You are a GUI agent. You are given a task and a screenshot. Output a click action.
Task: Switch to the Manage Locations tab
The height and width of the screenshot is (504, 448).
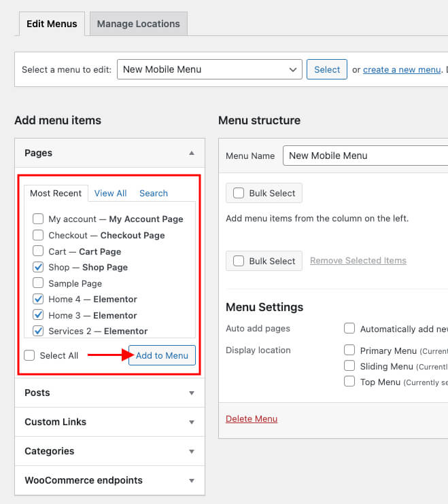[138, 24]
